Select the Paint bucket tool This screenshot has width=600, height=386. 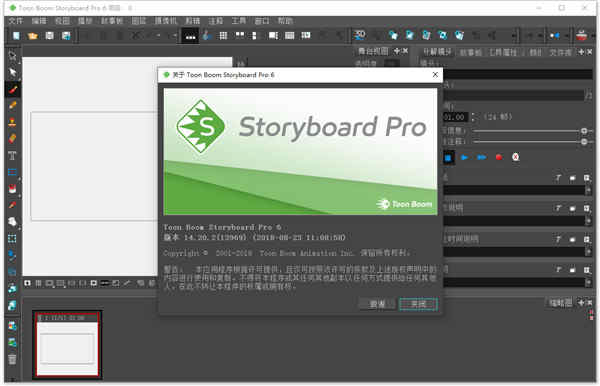click(x=12, y=189)
